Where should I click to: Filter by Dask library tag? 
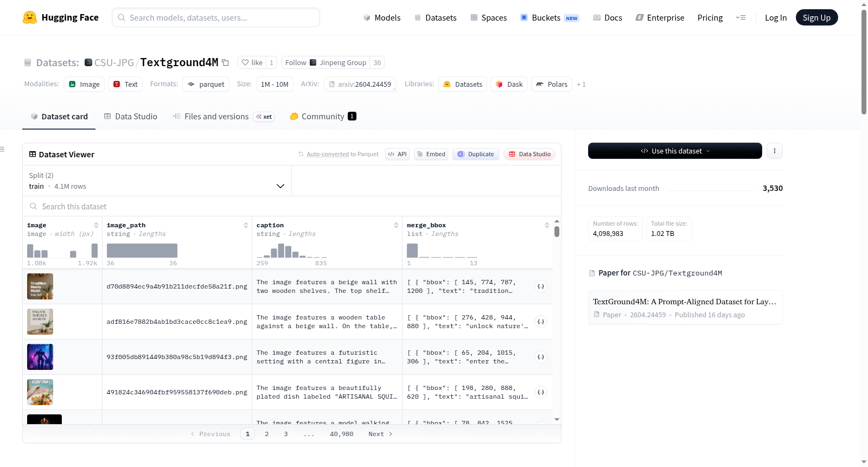pyautogui.click(x=509, y=84)
